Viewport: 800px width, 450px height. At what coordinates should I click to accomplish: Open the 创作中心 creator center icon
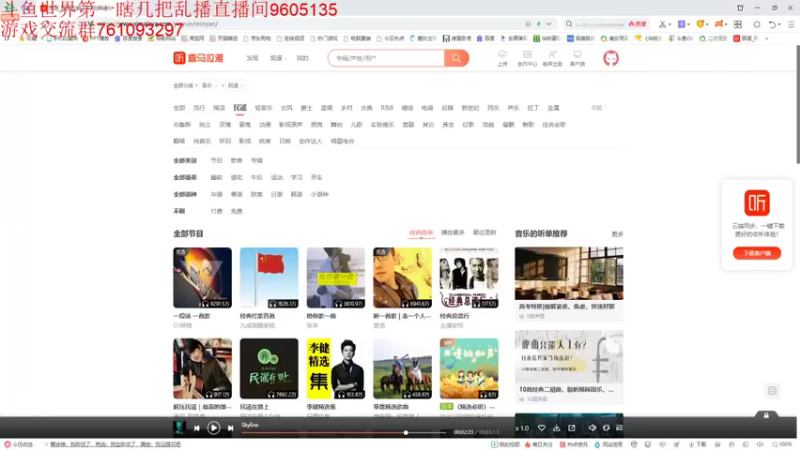(x=527, y=58)
